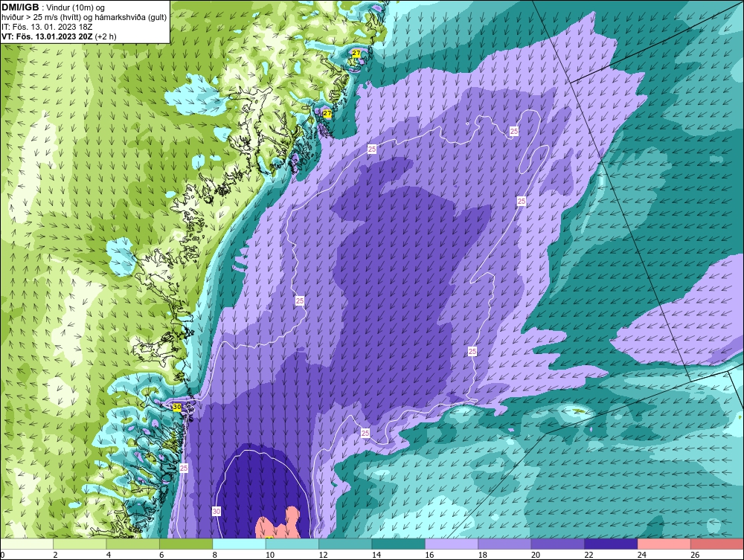The image size is (744, 560).
Task: Click the legend scale value "16"
Action: click(429, 555)
